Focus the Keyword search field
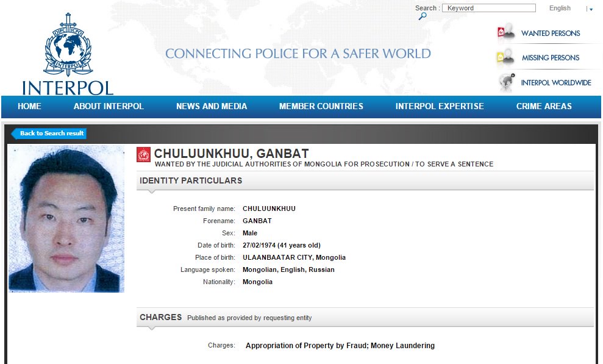 pos(489,9)
